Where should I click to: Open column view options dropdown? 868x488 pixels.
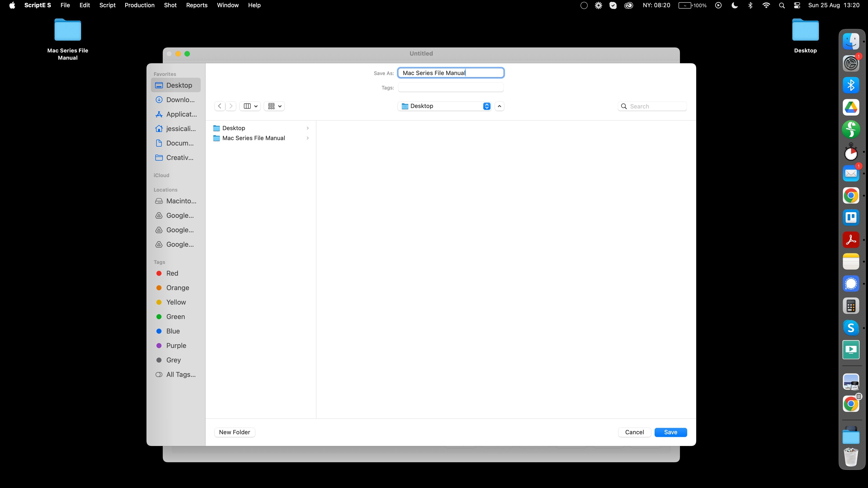point(250,106)
